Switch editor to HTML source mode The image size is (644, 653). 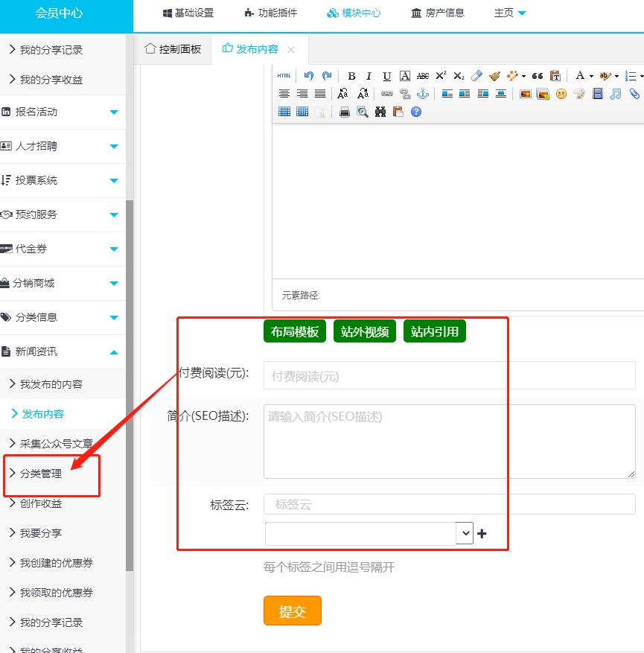coord(284,76)
